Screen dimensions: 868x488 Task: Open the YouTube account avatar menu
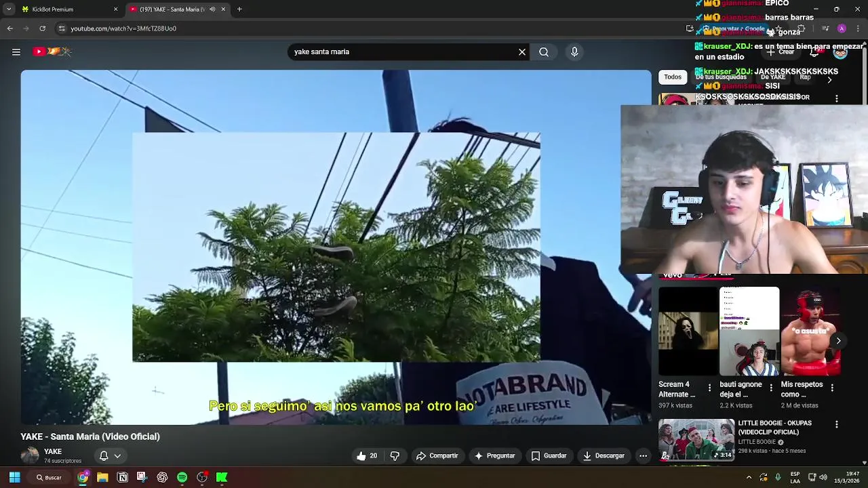(840, 52)
